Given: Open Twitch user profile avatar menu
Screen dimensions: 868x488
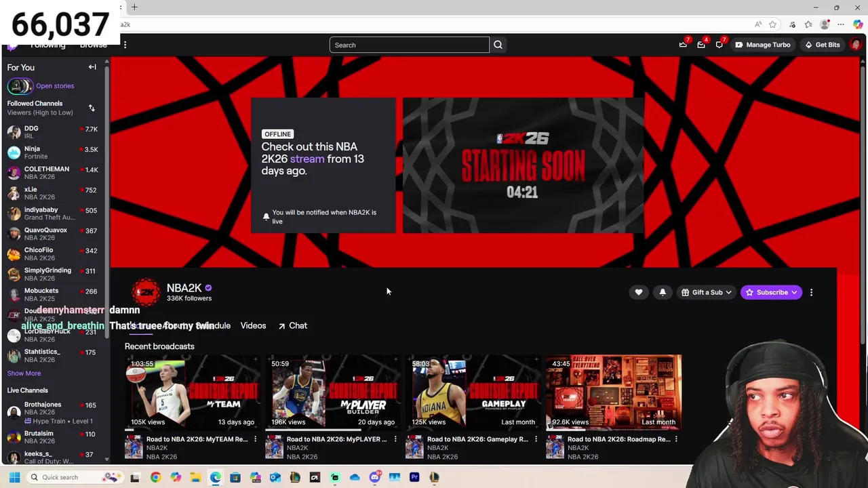Looking at the screenshot, I should click(856, 45).
